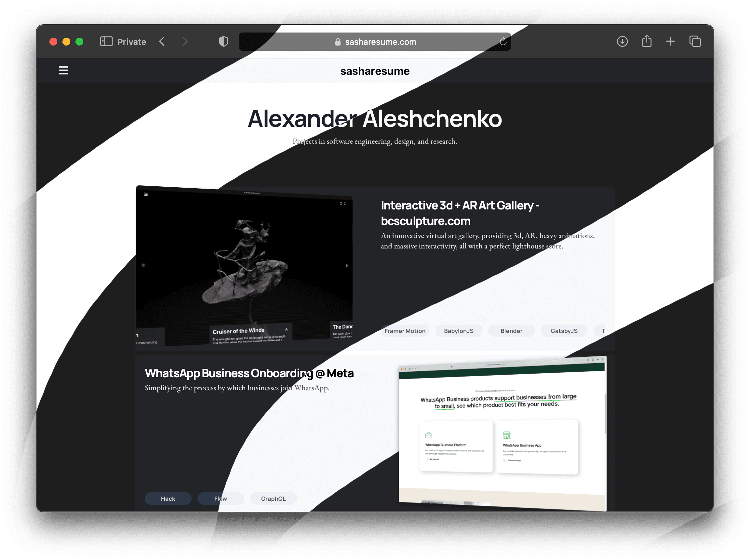Expand the right navigation carousel arrow
The height and width of the screenshot is (560, 750).
click(x=347, y=265)
